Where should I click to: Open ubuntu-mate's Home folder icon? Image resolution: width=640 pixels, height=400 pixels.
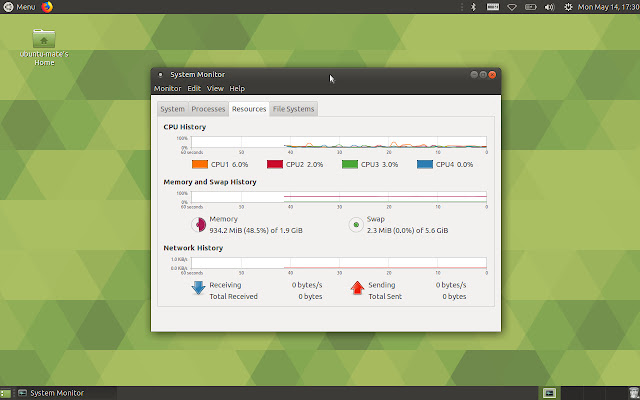pyautogui.click(x=44, y=47)
